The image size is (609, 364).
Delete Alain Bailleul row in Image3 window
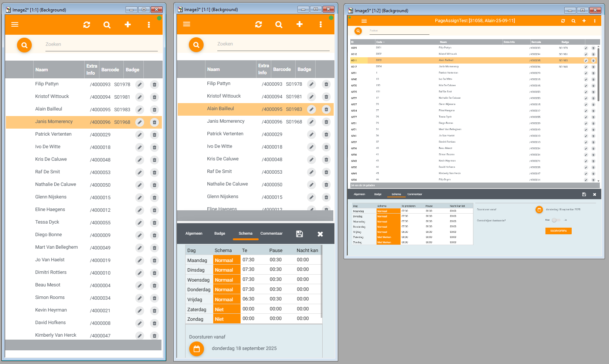(x=326, y=109)
